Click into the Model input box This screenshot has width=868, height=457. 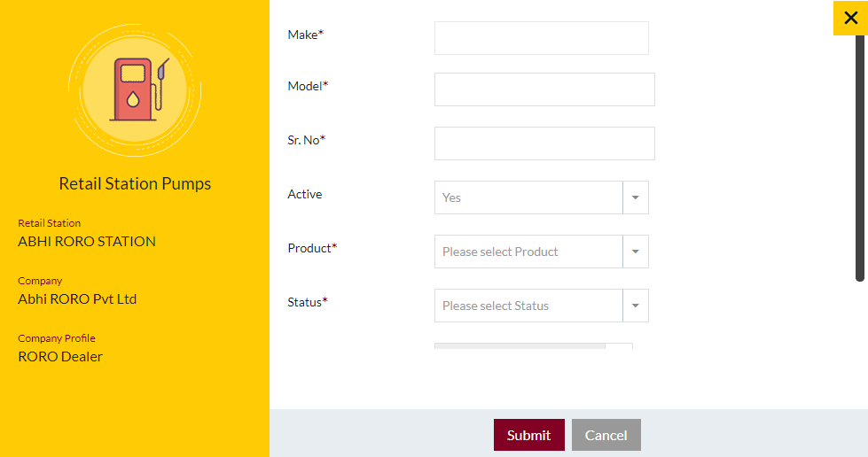(x=544, y=89)
